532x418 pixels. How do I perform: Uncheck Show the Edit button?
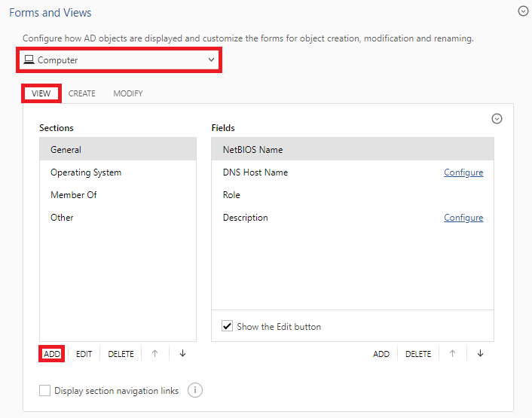click(x=227, y=326)
